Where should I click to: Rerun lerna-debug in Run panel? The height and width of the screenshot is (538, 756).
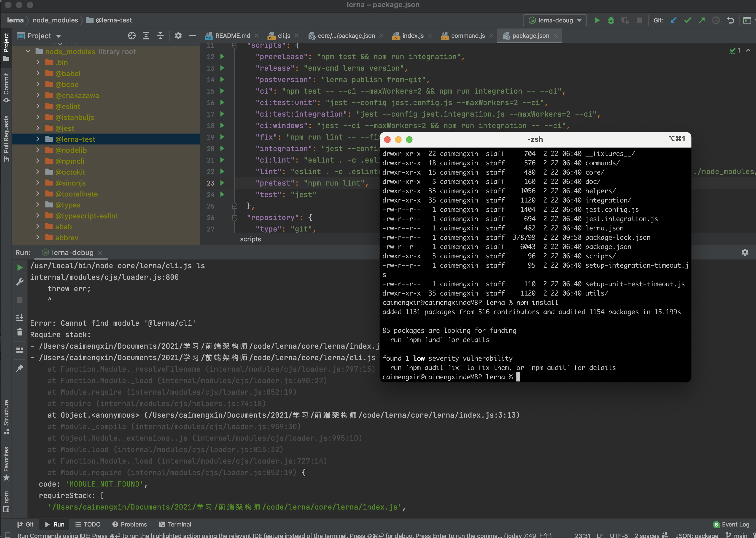(20, 267)
